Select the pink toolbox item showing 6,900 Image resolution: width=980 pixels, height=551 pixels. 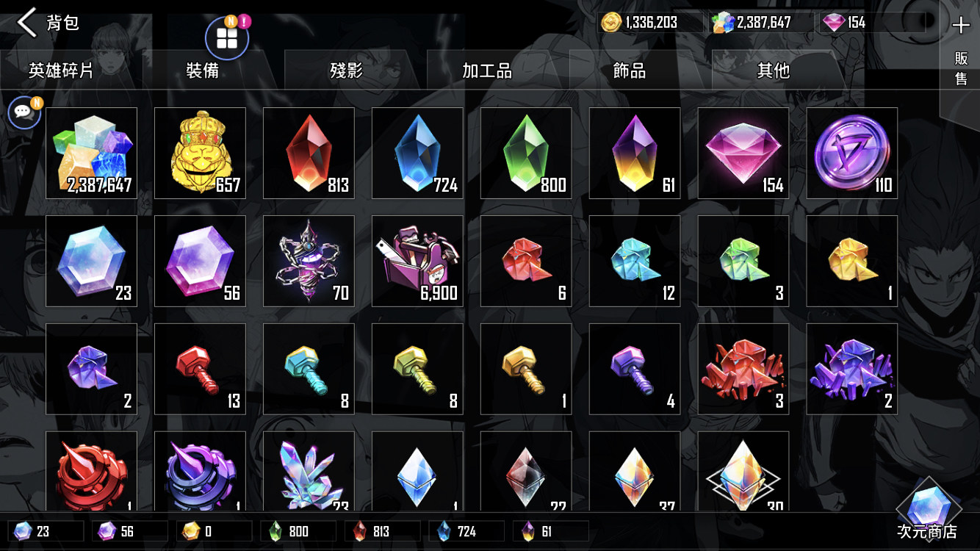(417, 261)
